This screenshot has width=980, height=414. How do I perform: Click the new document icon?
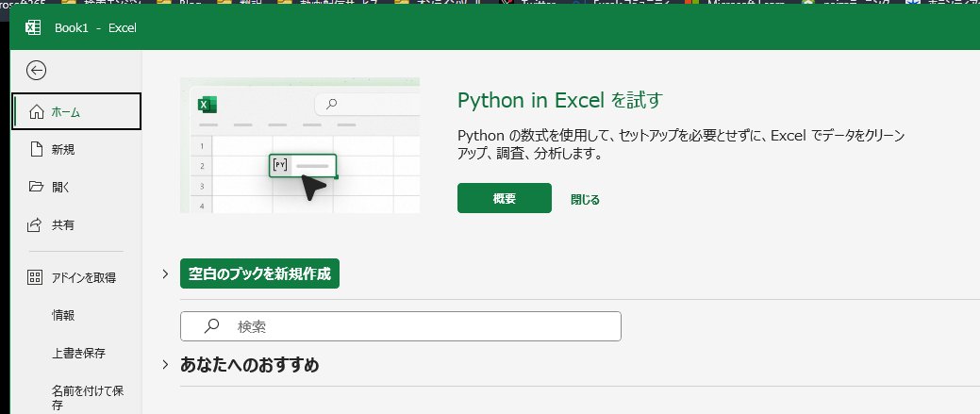pos(36,150)
